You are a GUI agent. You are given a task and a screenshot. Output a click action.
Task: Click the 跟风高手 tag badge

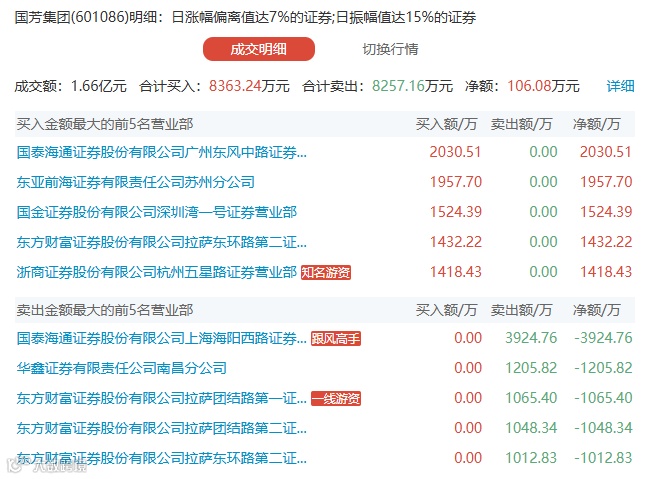pos(336,338)
